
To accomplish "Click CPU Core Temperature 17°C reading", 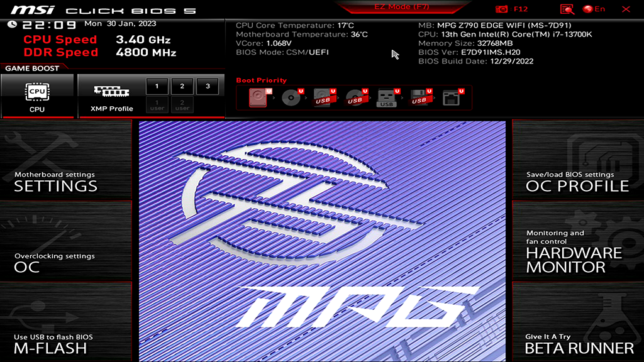I will coord(294,25).
